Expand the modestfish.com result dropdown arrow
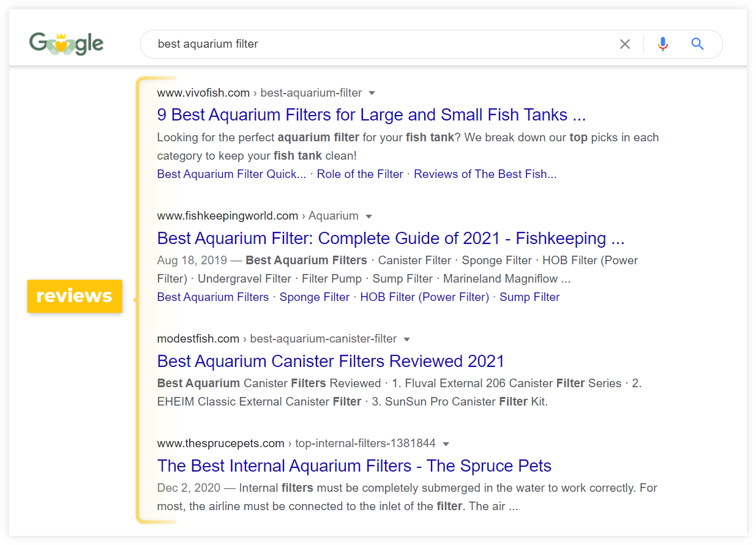The width and height of the screenshot is (756, 545). click(x=406, y=339)
